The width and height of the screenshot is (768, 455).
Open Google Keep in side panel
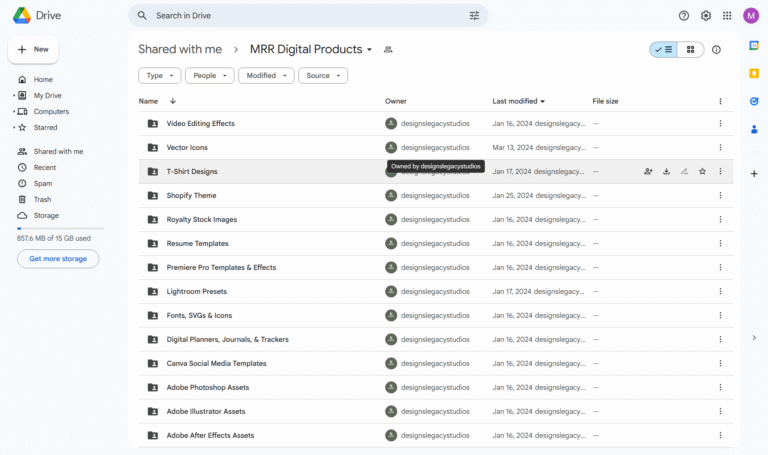[x=754, y=73]
